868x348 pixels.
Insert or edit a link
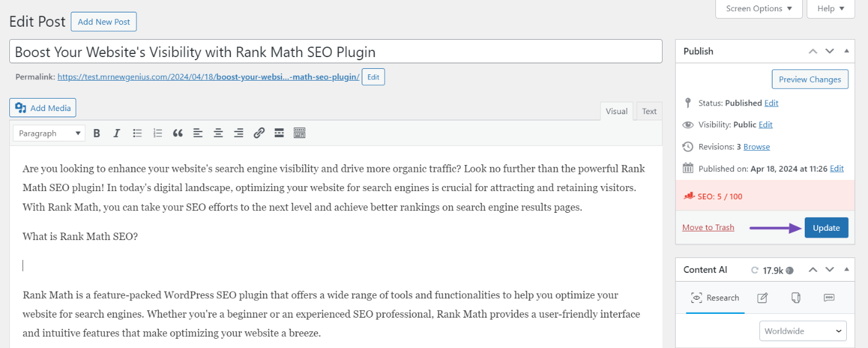pyautogui.click(x=259, y=133)
